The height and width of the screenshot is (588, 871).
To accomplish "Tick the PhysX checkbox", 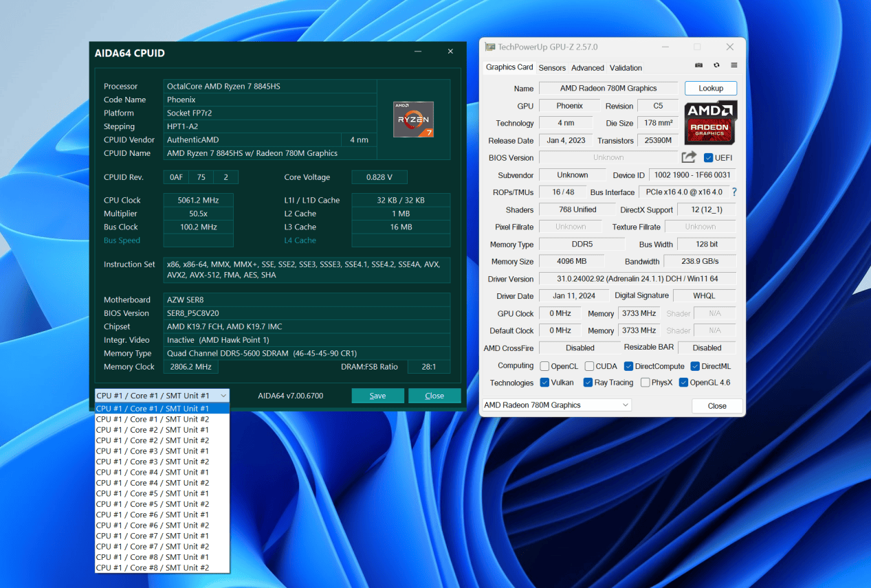I will coord(645,383).
